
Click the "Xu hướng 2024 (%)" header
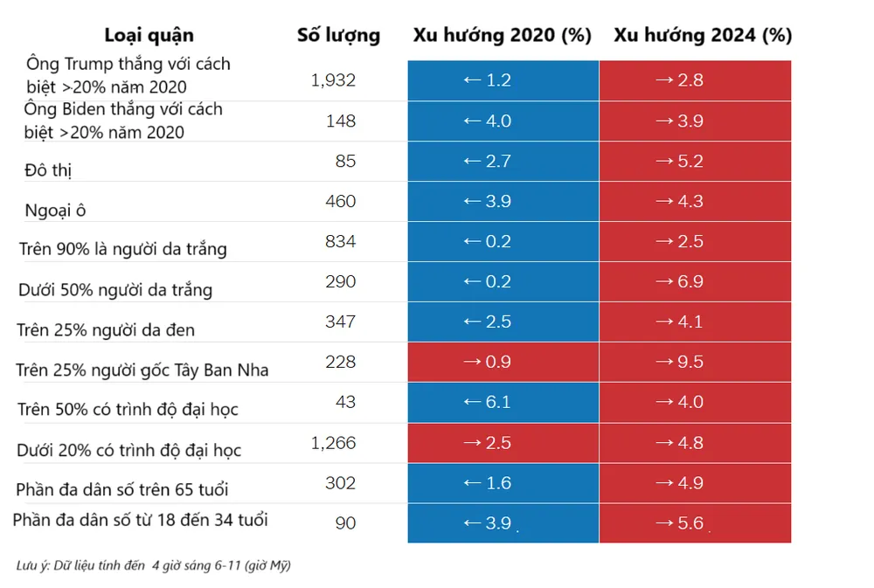(703, 36)
